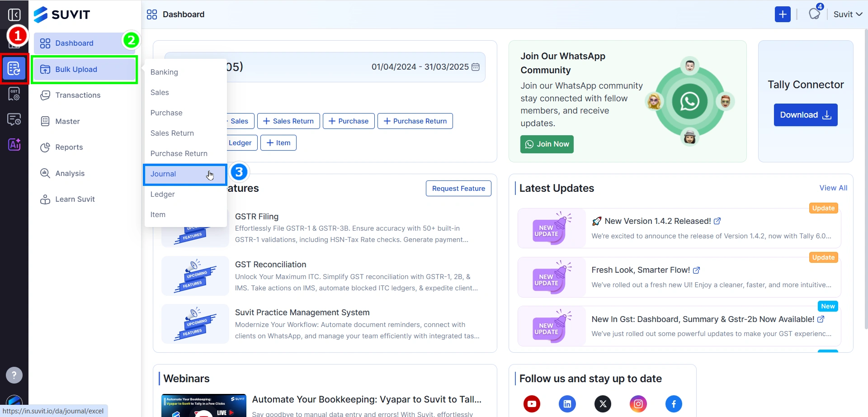Choose Purchase Return from Bulk Upload submenu

point(185,154)
